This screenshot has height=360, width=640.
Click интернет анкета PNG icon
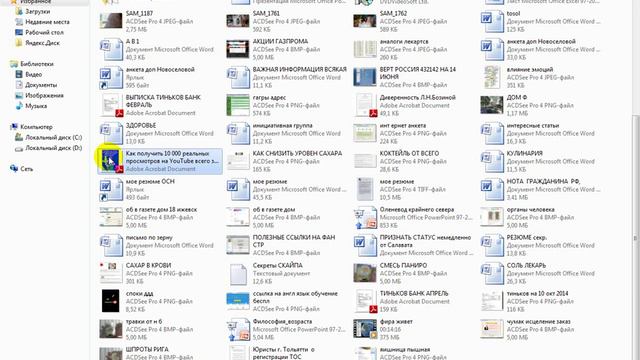364,133
